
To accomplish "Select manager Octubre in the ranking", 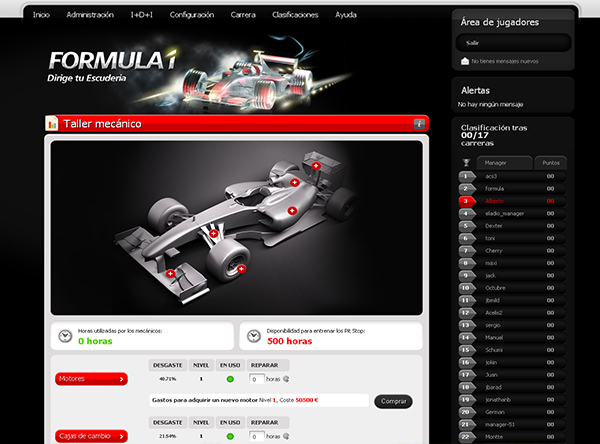I will pyautogui.click(x=495, y=288).
